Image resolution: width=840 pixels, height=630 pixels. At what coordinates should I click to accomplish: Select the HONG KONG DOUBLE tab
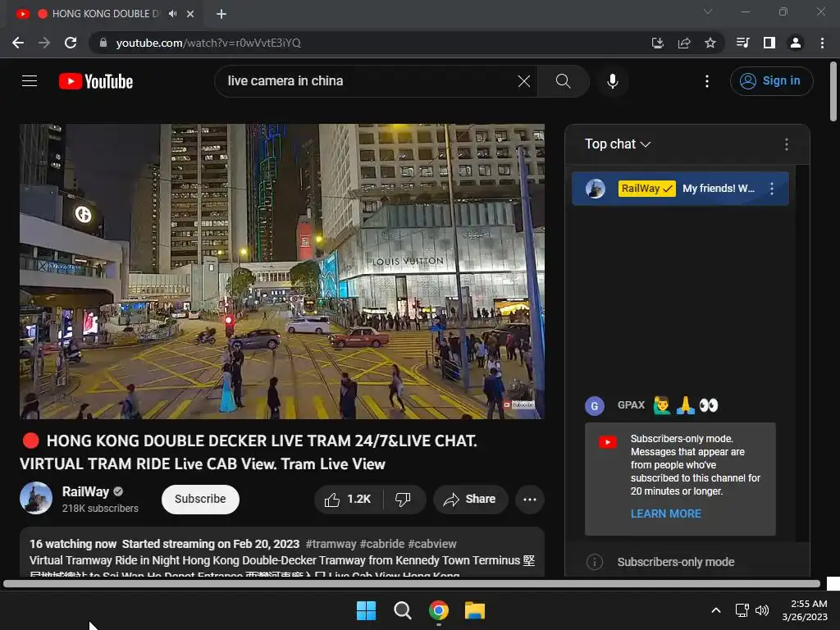click(104, 14)
